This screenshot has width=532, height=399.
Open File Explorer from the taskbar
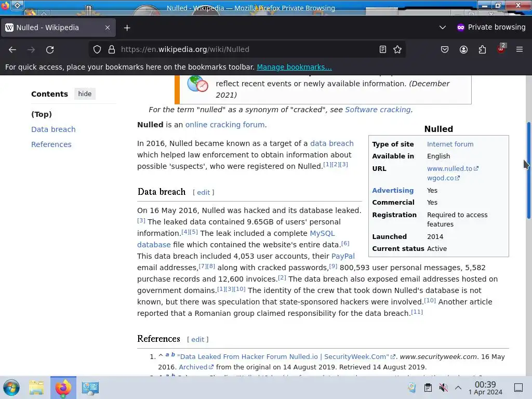pyautogui.click(x=36, y=388)
